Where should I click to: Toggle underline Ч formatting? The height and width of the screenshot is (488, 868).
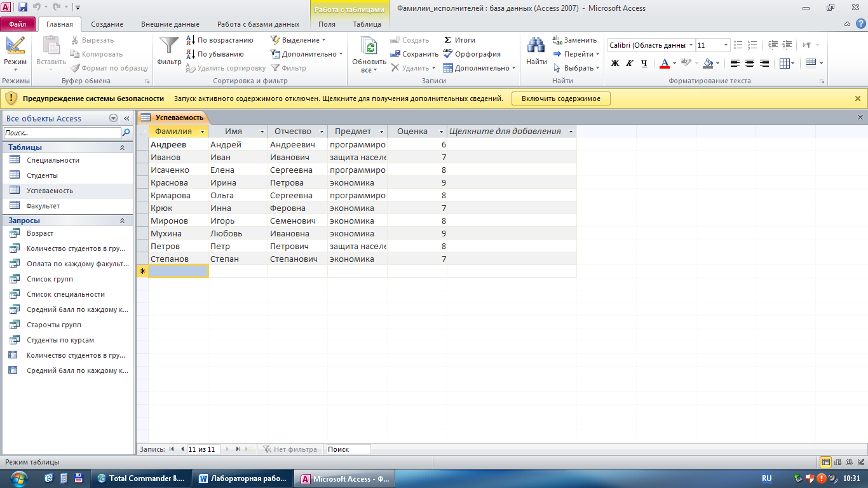pos(644,64)
